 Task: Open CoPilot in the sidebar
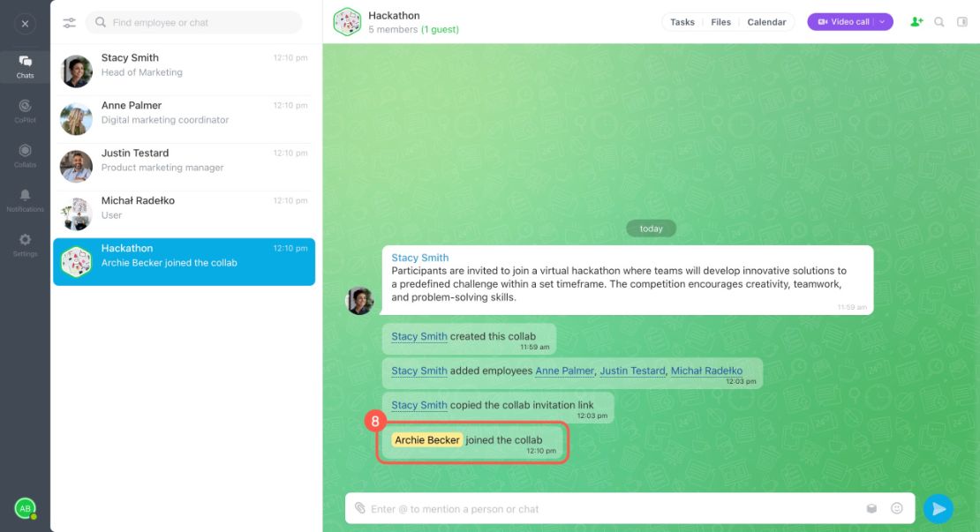(25, 111)
